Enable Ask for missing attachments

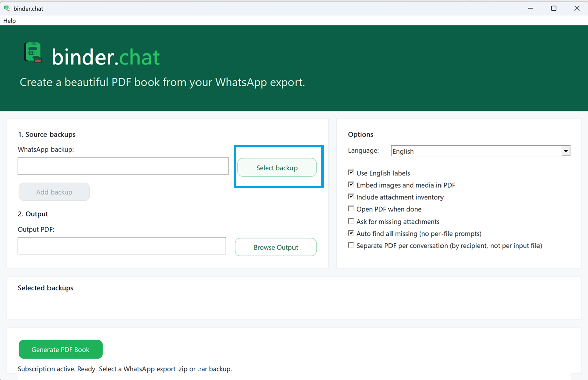pos(351,221)
